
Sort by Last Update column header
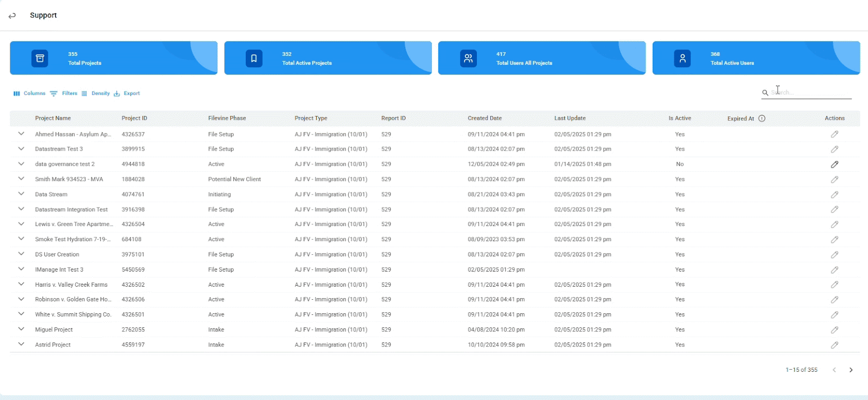570,118
